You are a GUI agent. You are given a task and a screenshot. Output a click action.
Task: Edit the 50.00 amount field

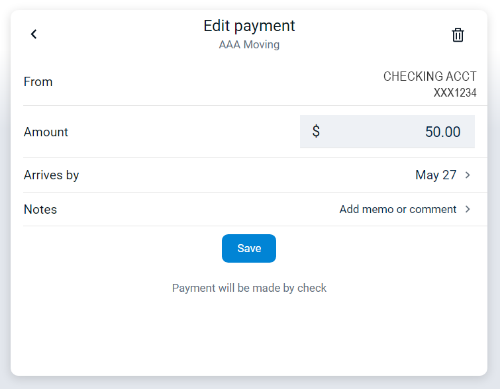coord(387,131)
